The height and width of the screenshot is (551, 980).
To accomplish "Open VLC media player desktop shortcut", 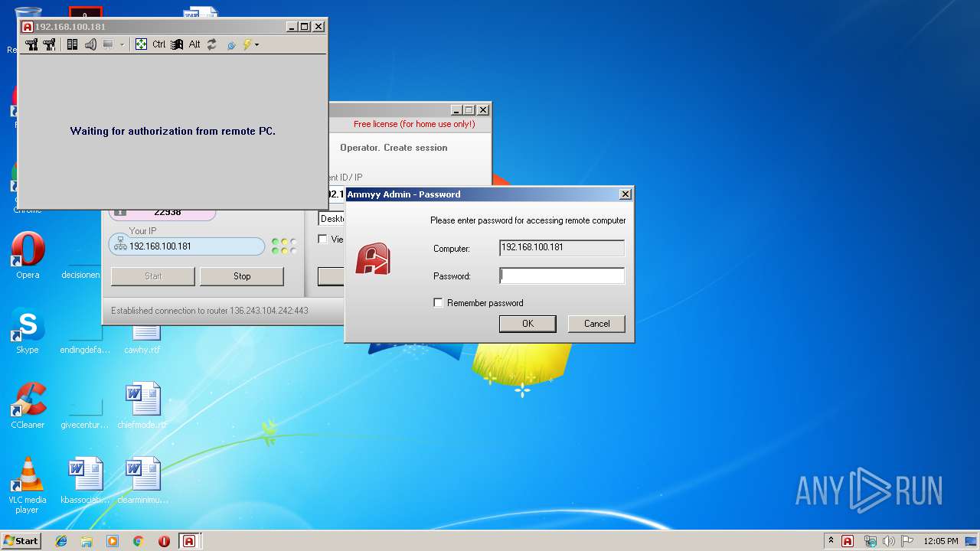I will click(28, 485).
